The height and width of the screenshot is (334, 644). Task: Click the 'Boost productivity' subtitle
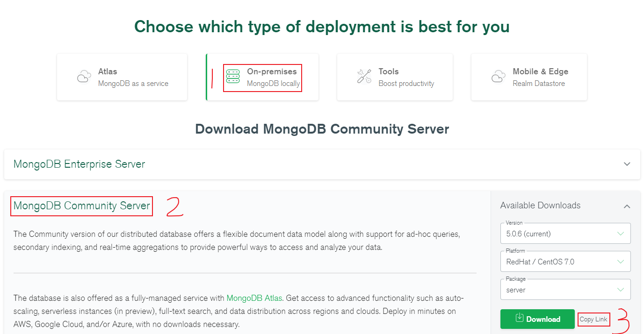406,84
